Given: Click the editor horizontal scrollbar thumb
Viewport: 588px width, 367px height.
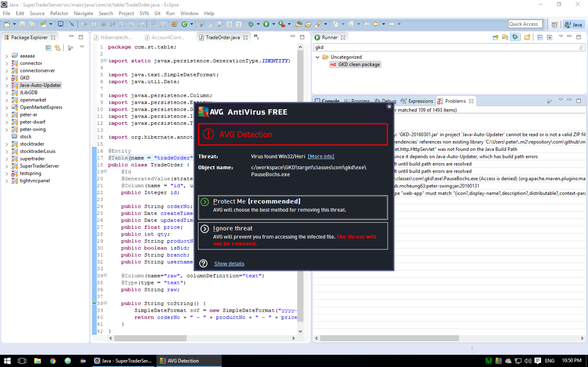Looking at the screenshot, I should (x=150, y=338).
